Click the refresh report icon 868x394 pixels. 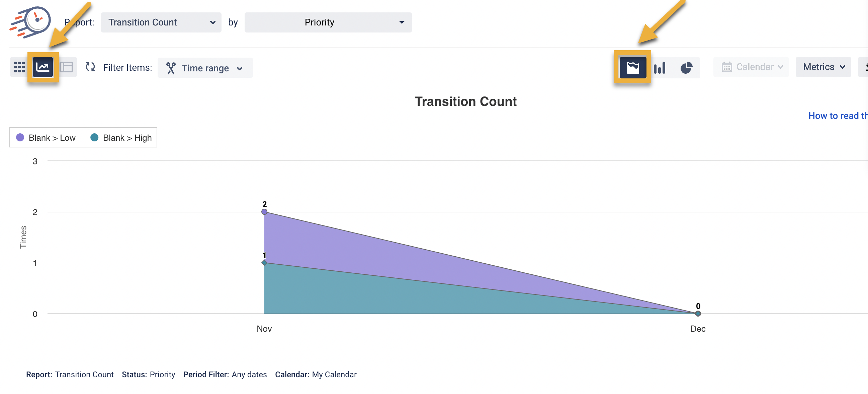click(x=90, y=67)
